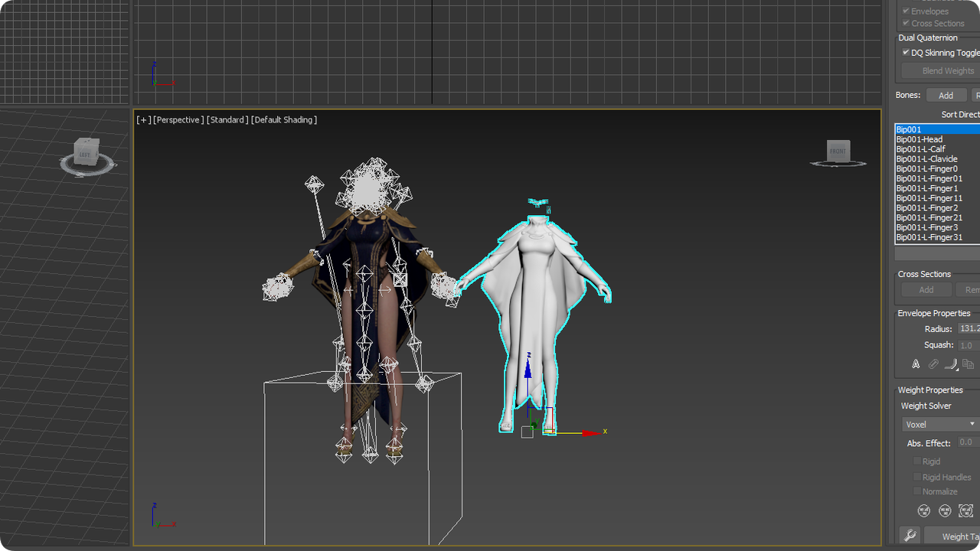Select Bip001-L-Finger31 in the bone list
This screenshot has width=980, height=551.
[938, 237]
